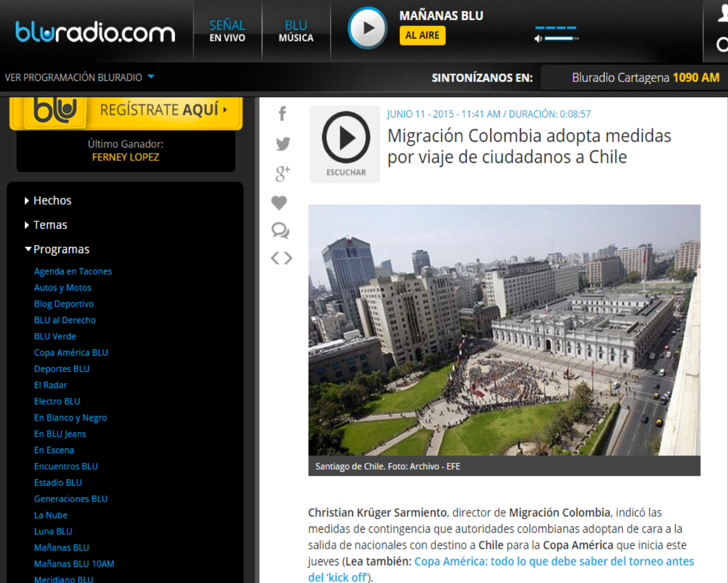Viewport: 728px width, 583px height.
Task: Open Electro BLU program
Action: pyautogui.click(x=57, y=401)
